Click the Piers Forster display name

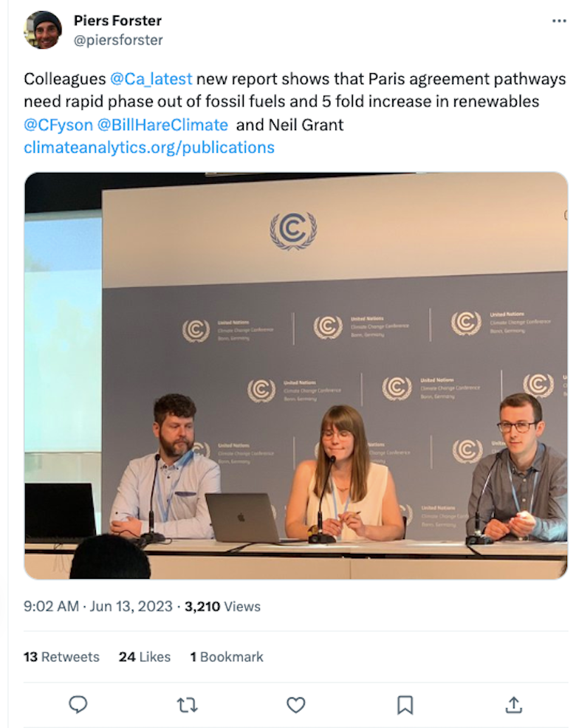click(117, 21)
